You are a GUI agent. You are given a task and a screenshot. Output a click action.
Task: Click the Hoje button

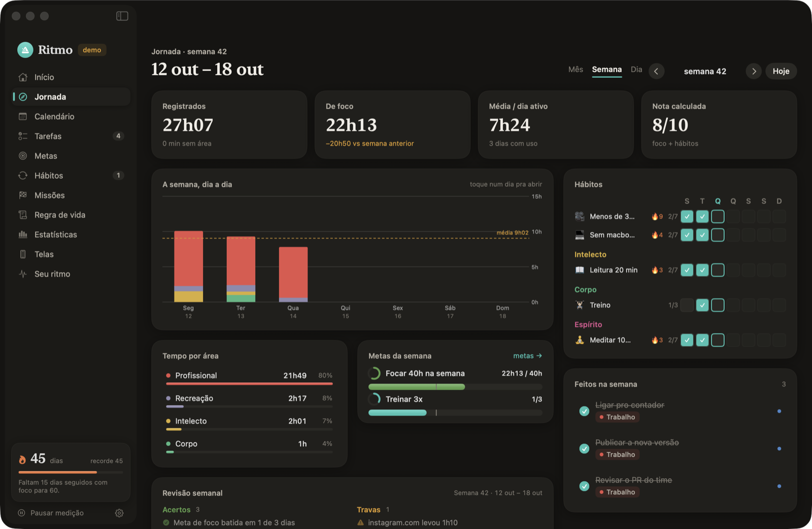coord(781,72)
